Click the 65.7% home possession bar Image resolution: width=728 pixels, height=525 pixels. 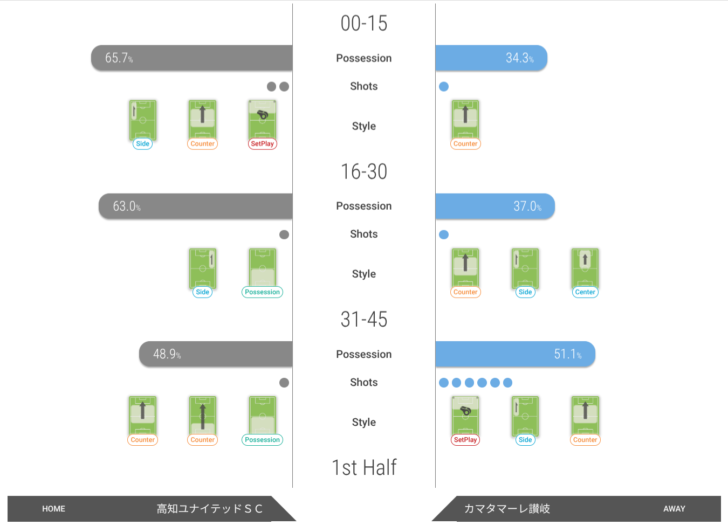[191, 58]
